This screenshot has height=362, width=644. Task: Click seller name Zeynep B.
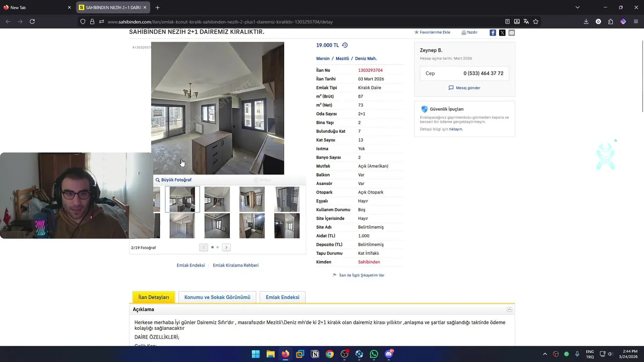pos(431,50)
